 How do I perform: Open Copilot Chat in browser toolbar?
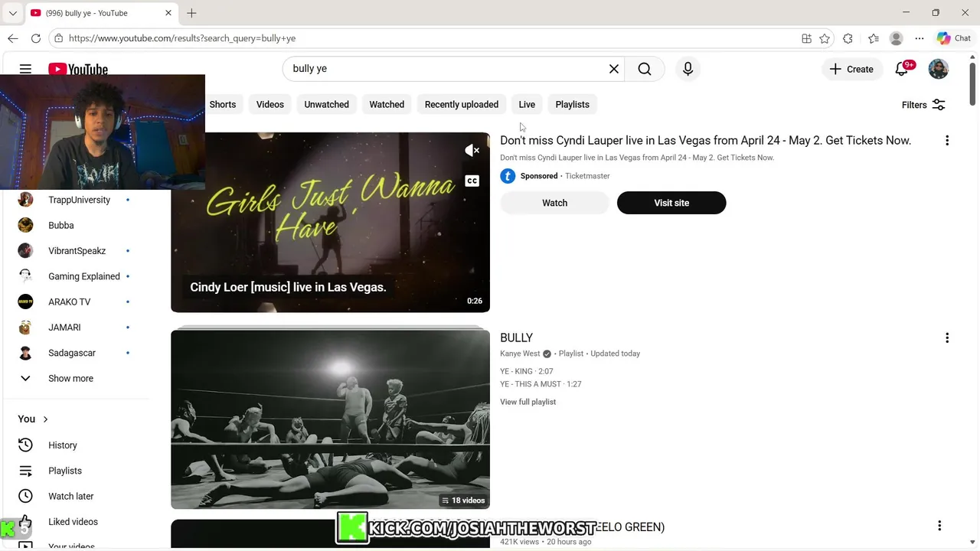point(954,38)
